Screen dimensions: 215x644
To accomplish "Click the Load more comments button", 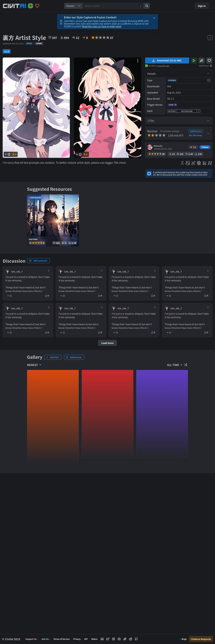I will 107,343.
